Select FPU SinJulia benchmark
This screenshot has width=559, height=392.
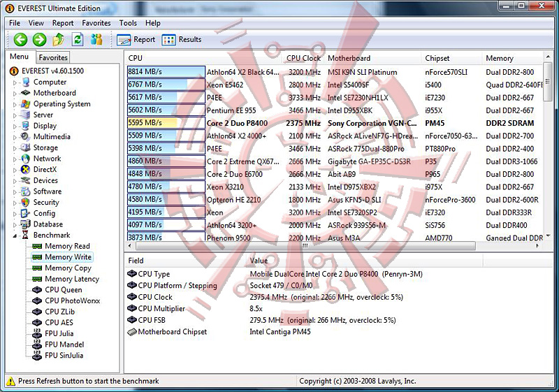coord(64,356)
